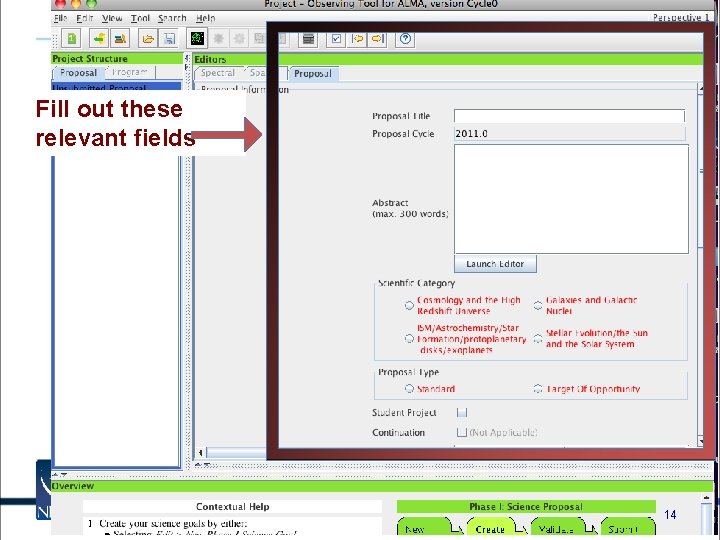The width and height of the screenshot is (720, 540).
Task: Switch to the Proposal editor tab
Action: (313, 73)
